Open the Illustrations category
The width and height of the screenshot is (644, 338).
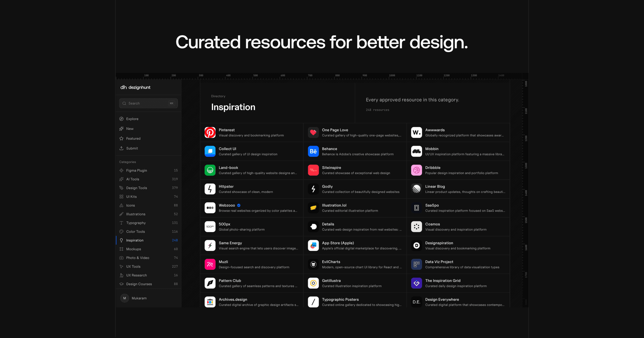coord(148,214)
